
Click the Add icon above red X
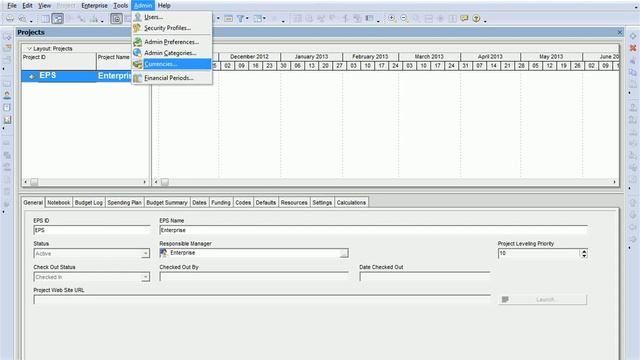coord(633,36)
